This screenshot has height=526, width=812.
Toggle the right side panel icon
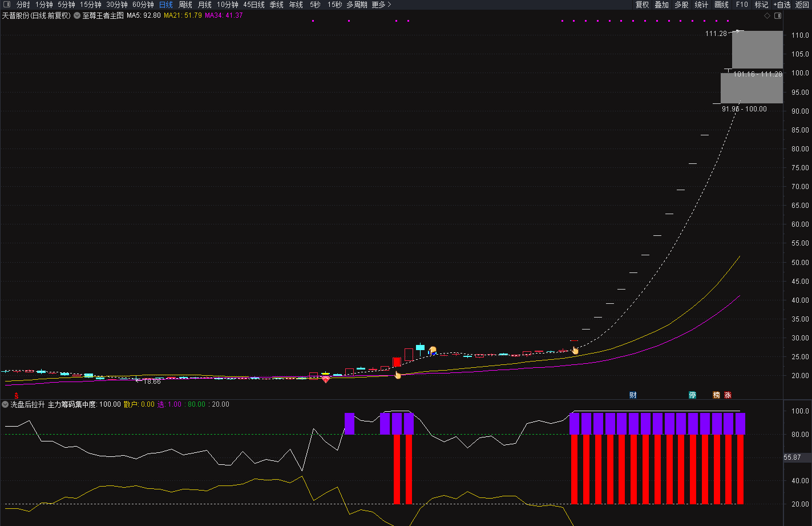(778, 16)
